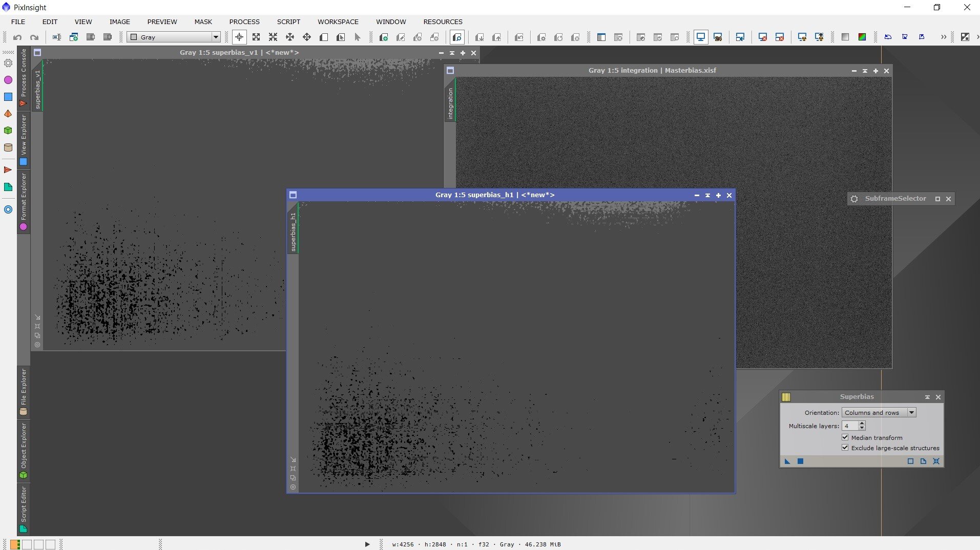Image resolution: width=980 pixels, height=550 pixels.
Task: Open the View Explorer sidebar tab
Action: pyautogui.click(x=23, y=139)
